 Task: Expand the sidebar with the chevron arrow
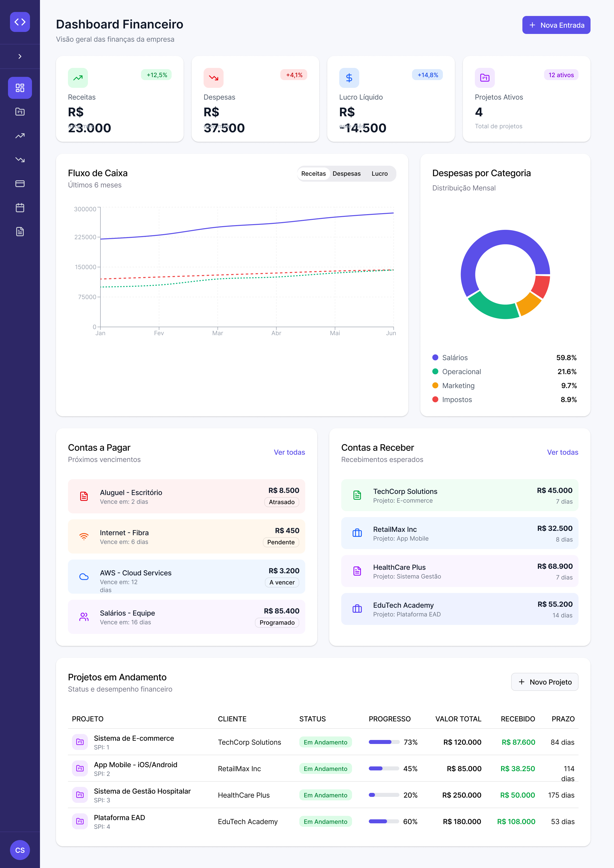tap(20, 56)
